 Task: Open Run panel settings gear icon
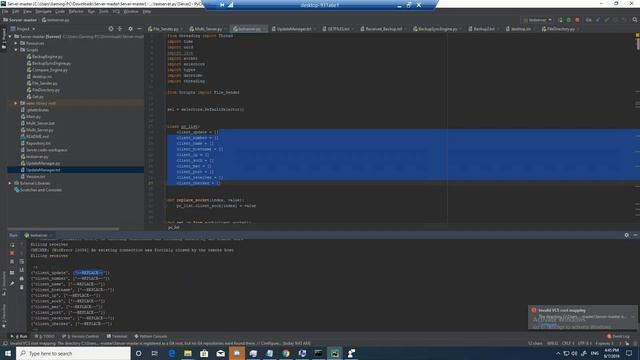627,235
